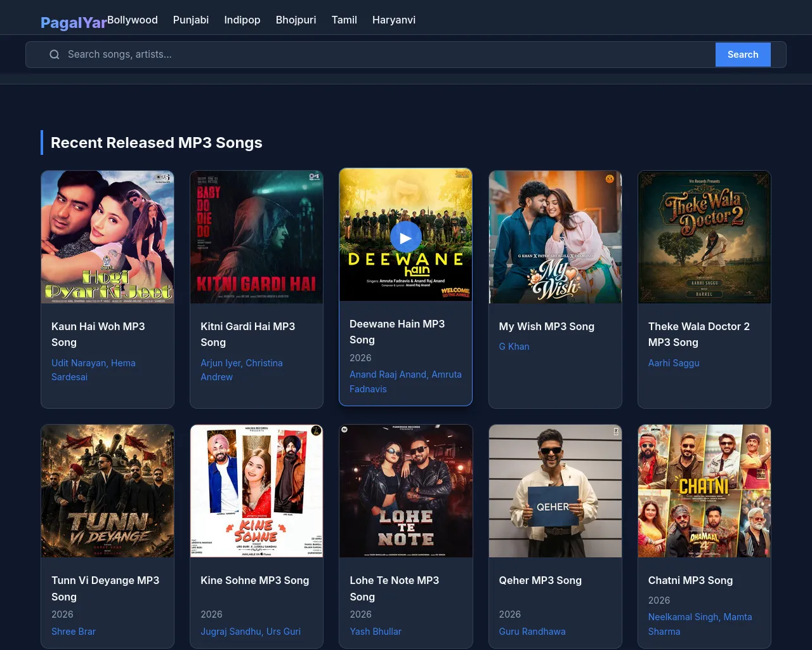Open artists Jugraj Sandhu, Urs Guri

pos(251,632)
